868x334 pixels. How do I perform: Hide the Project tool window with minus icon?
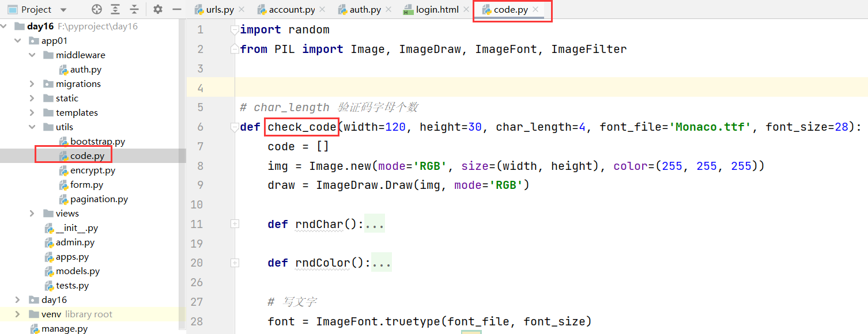177,9
